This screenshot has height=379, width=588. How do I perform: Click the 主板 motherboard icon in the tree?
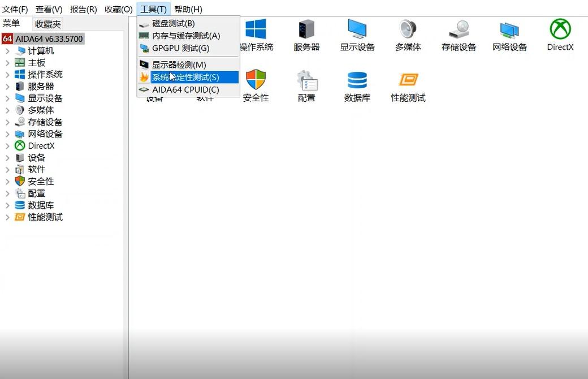[x=20, y=63]
